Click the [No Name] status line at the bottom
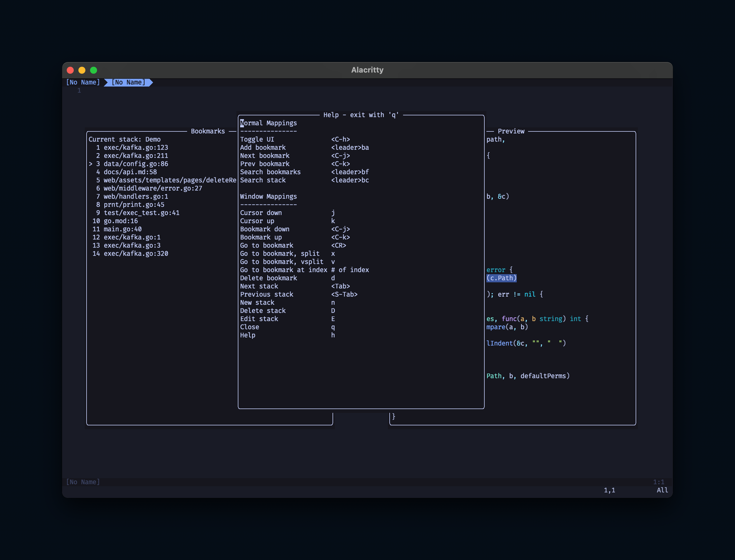This screenshot has height=560, width=735. 83,482
